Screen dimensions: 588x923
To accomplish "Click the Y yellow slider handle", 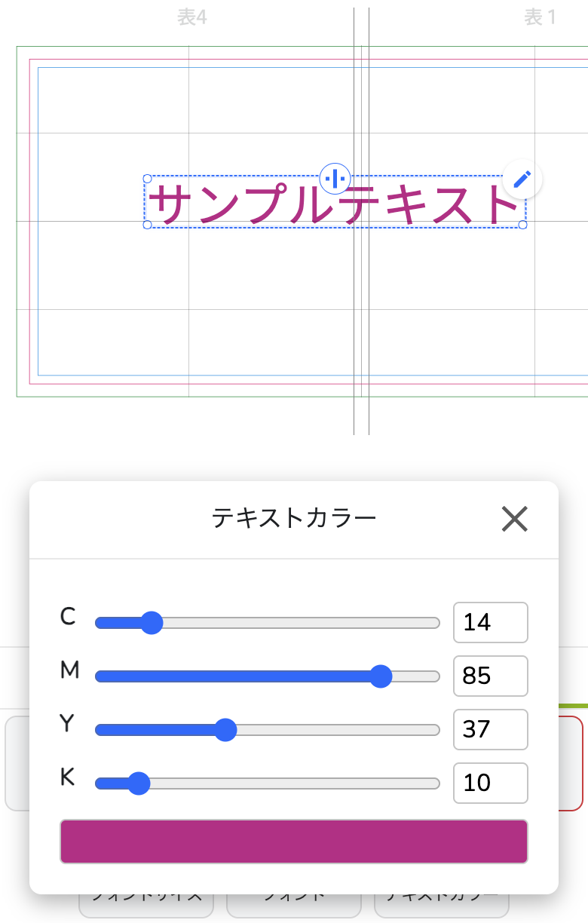I will (x=226, y=730).
